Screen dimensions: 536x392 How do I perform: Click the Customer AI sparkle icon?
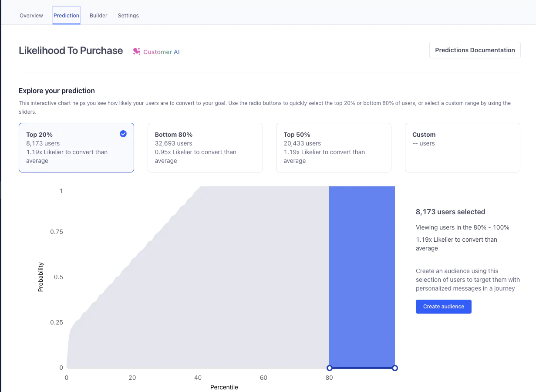point(137,51)
